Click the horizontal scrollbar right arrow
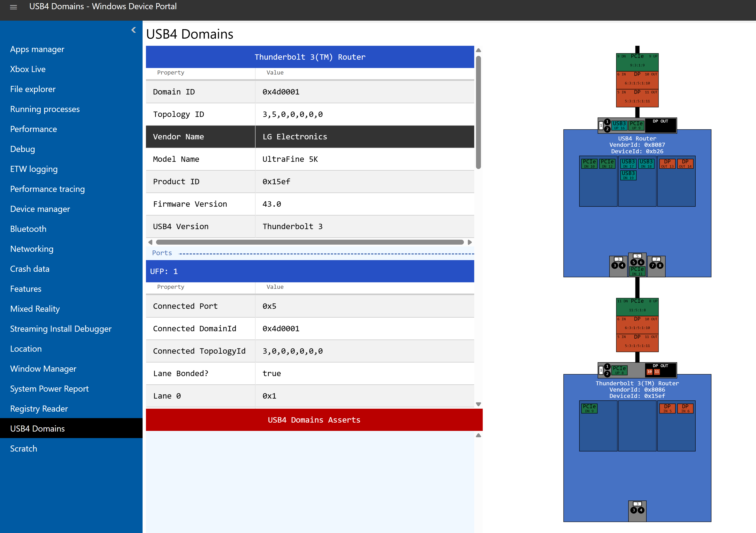 470,242
